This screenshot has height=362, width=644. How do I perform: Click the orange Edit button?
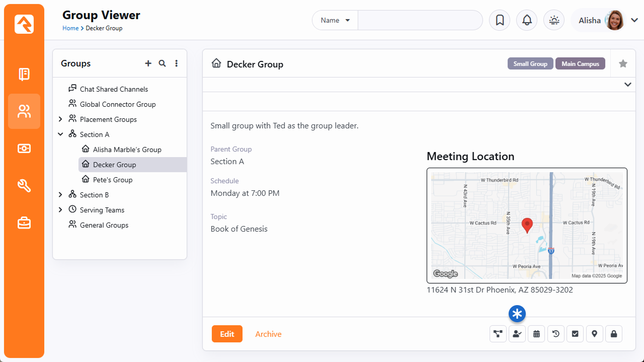tap(227, 334)
